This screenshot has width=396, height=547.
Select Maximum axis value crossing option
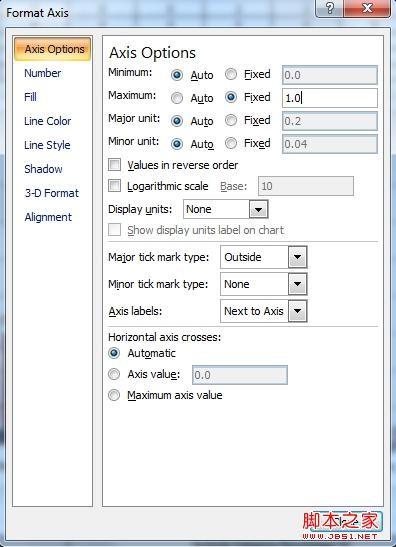114,395
